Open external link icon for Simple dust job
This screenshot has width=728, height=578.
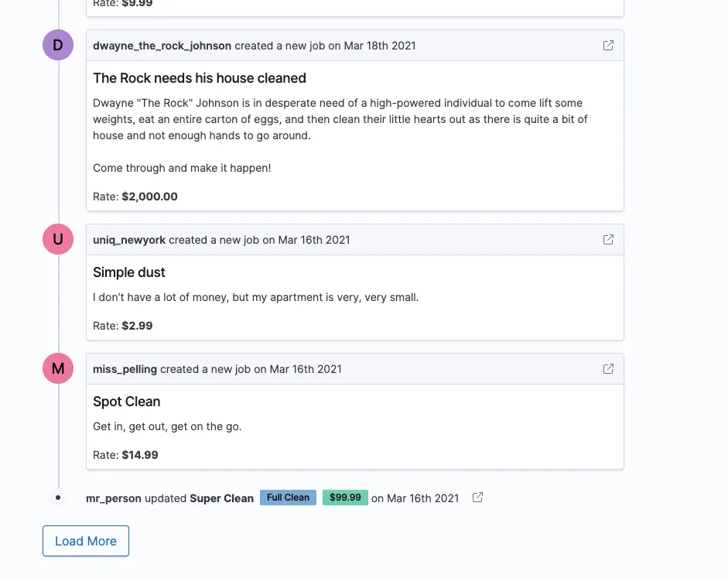[x=608, y=240]
